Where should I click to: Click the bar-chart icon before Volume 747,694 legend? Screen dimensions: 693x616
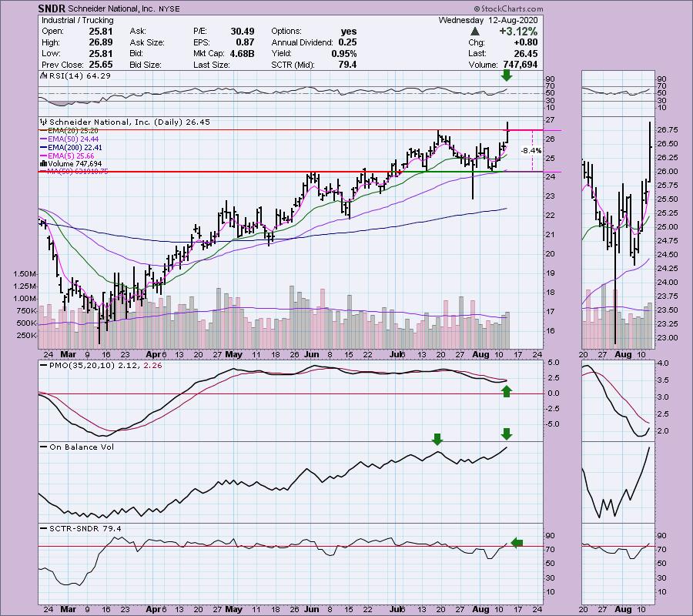click(x=43, y=164)
